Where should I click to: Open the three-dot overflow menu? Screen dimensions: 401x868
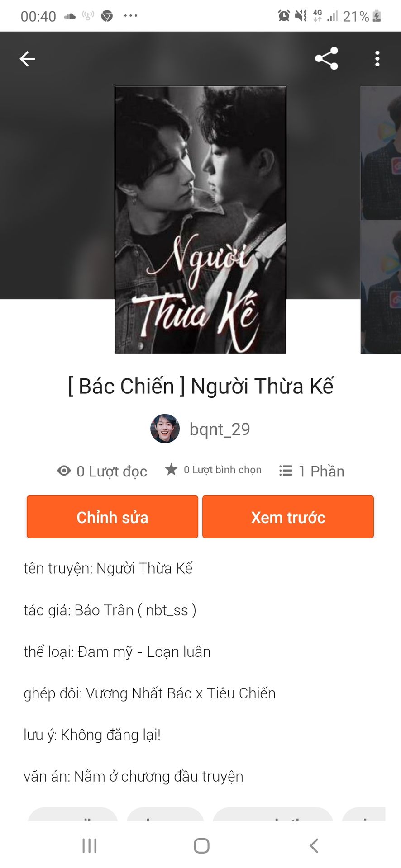(377, 59)
